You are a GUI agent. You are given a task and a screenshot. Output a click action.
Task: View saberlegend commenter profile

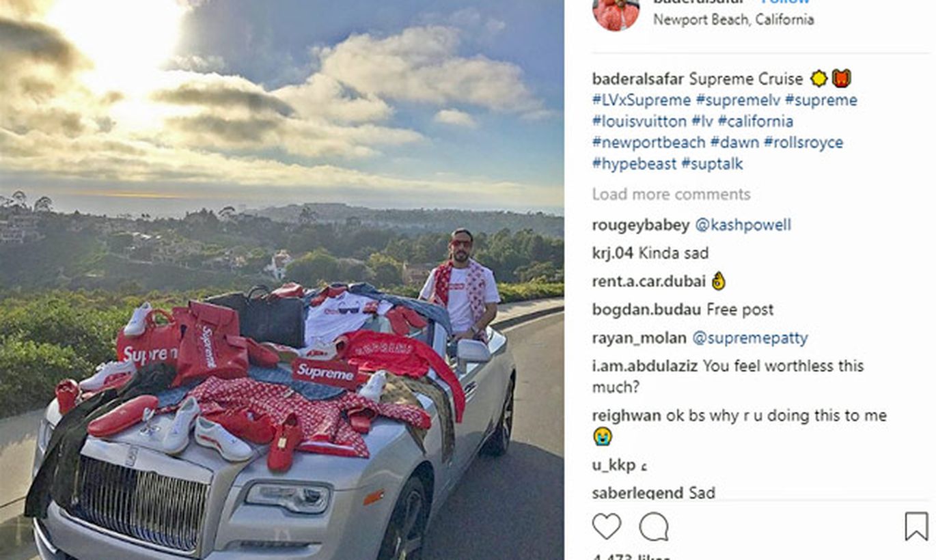pyautogui.click(x=637, y=493)
